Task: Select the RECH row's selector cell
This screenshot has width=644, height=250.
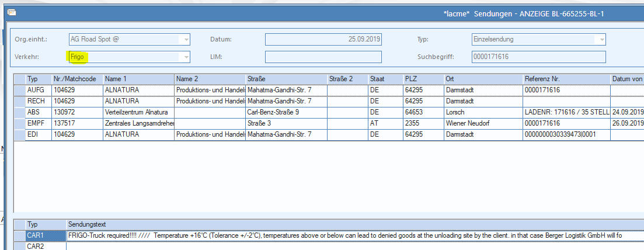Action: point(20,101)
